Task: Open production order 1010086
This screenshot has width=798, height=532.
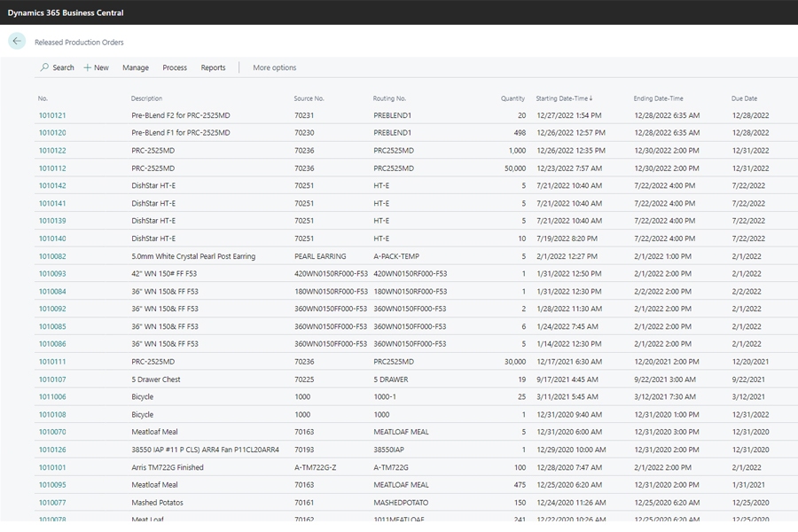Action: pos(52,344)
